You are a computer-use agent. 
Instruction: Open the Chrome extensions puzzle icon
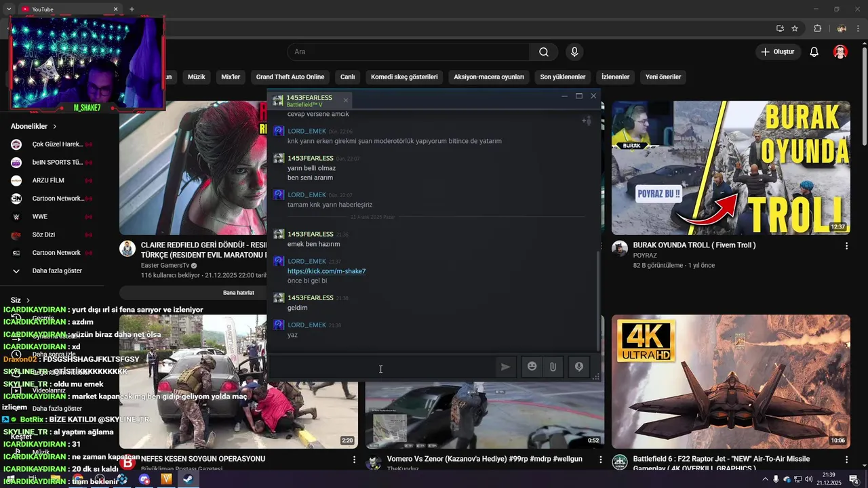point(817,28)
